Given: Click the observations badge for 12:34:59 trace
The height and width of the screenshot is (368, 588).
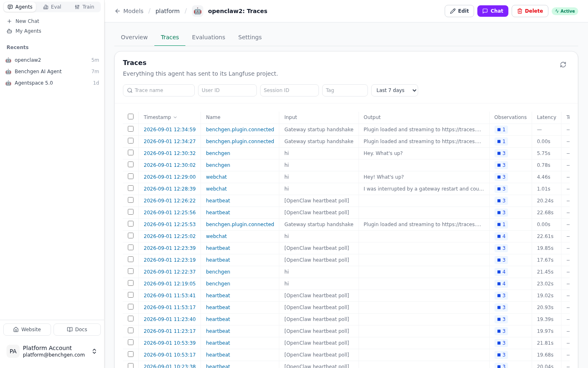Looking at the screenshot, I should 501,130.
